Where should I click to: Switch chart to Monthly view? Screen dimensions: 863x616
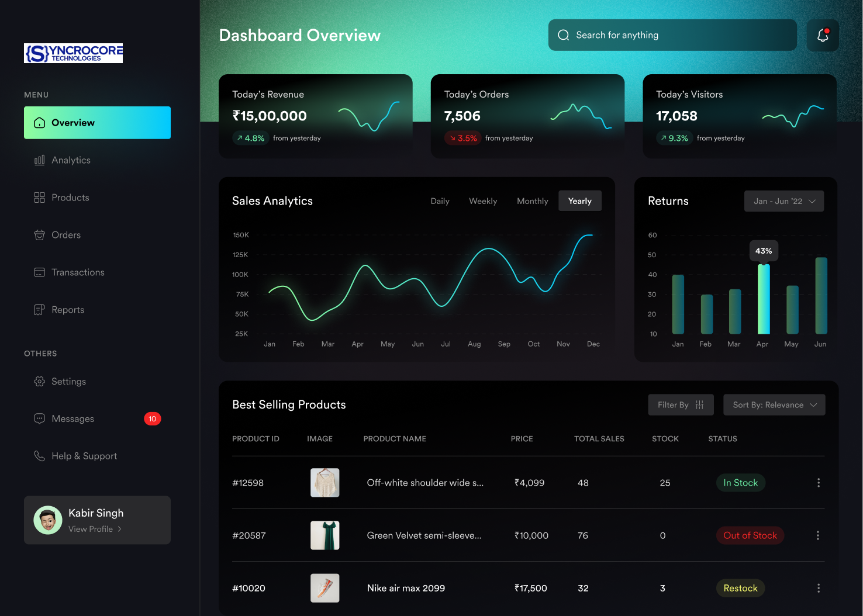[x=532, y=201]
